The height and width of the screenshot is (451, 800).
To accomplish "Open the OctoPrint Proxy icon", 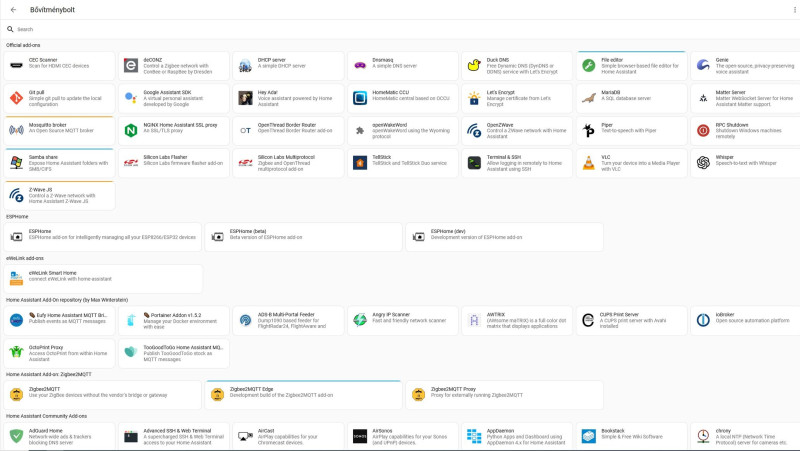I will pyautogui.click(x=16, y=353).
